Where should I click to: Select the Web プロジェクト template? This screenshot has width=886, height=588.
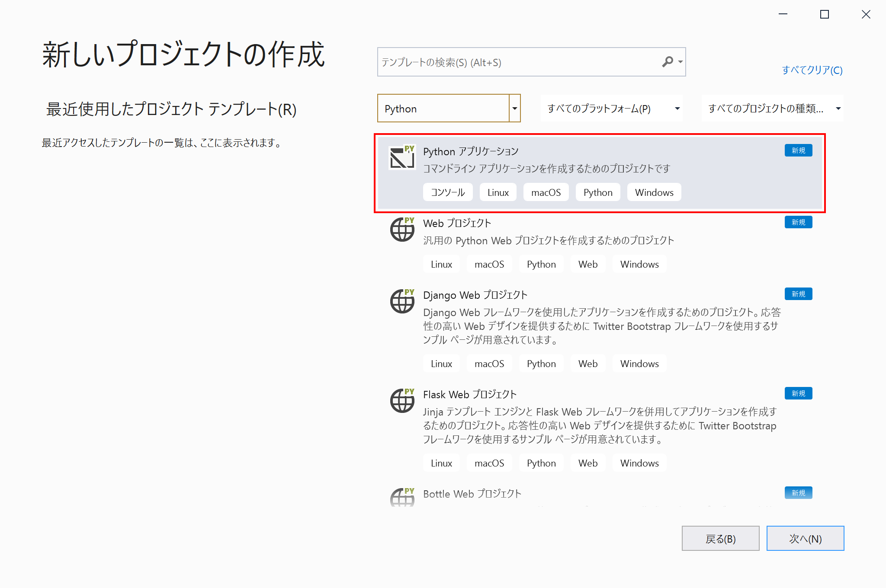457,223
